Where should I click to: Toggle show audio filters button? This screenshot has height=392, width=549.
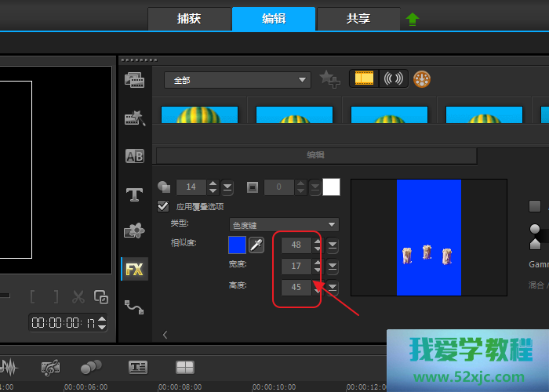392,79
